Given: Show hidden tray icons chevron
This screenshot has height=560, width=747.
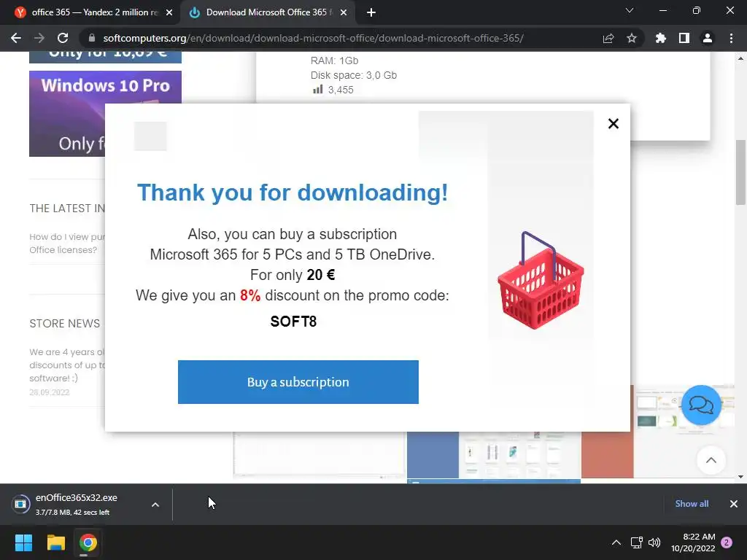Looking at the screenshot, I should [616, 542].
